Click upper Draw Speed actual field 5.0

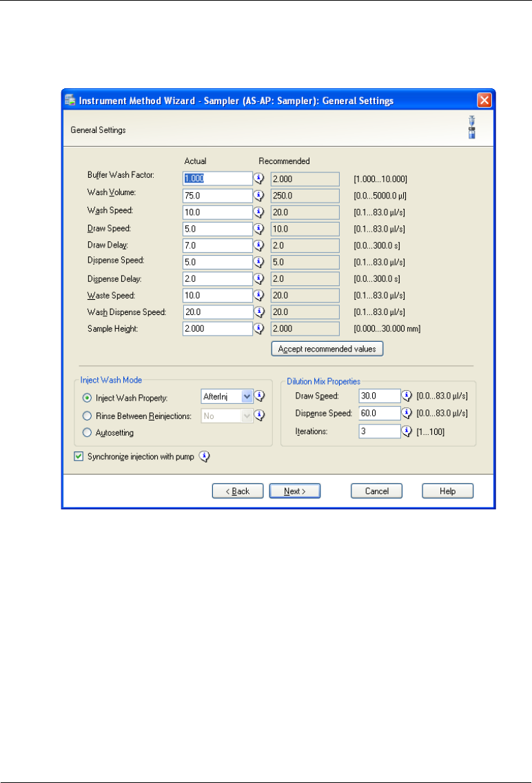(218, 229)
